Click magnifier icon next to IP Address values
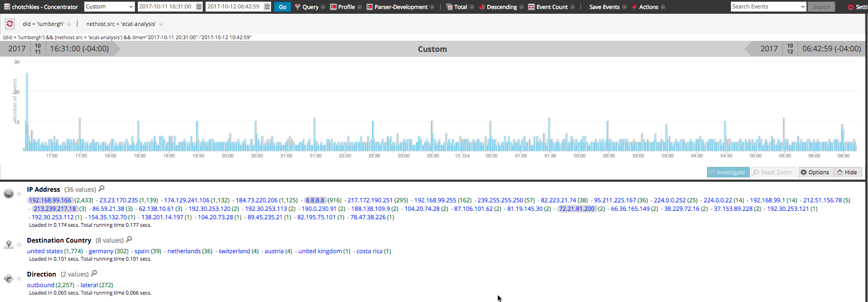The width and height of the screenshot is (868, 302). (x=102, y=189)
